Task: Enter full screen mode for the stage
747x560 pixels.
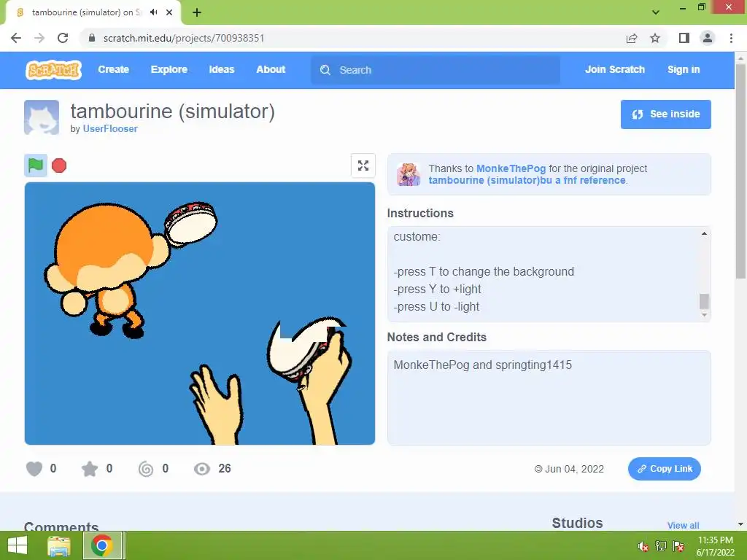Action: (x=363, y=166)
